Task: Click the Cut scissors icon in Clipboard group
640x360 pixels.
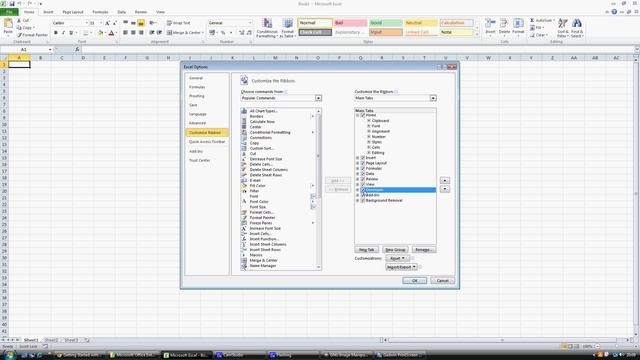Action: (19, 20)
